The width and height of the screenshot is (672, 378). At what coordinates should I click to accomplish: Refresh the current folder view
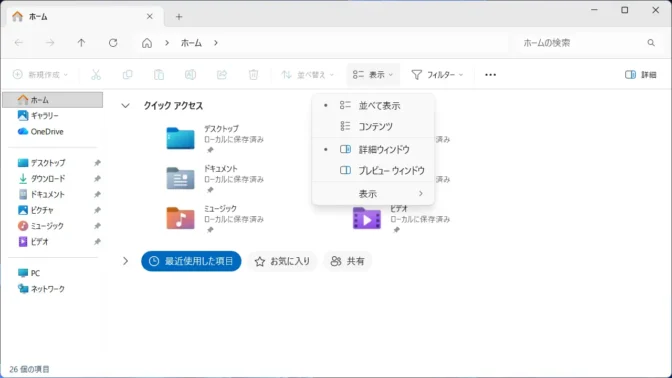click(113, 43)
